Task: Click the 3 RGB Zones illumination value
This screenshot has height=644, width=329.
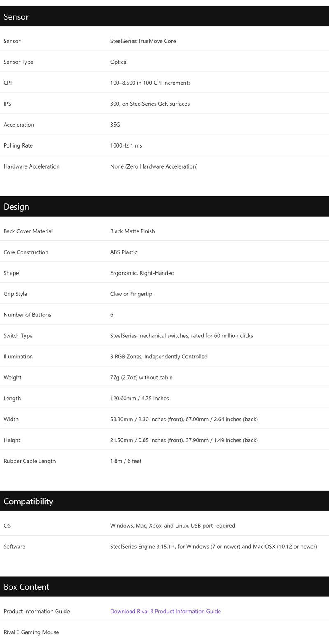Action: click(x=159, y=357)
